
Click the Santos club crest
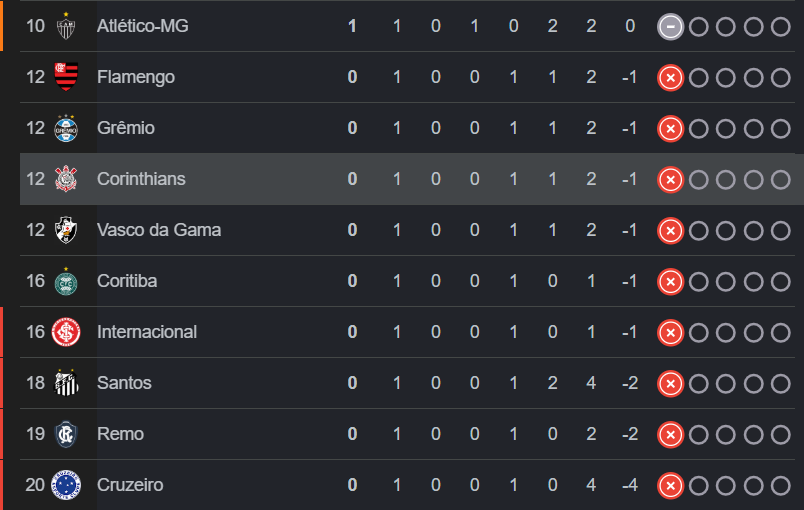coord(66,383)
